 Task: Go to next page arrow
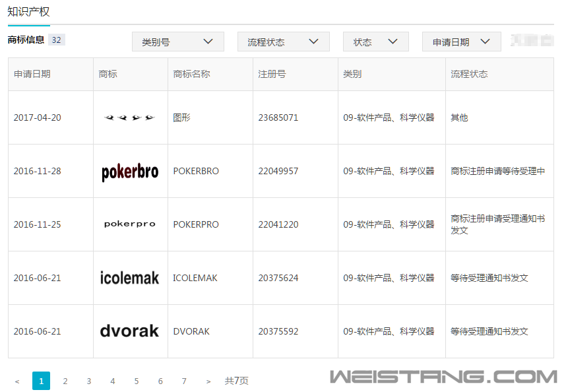pyautogui.click(x=208, y=381)
